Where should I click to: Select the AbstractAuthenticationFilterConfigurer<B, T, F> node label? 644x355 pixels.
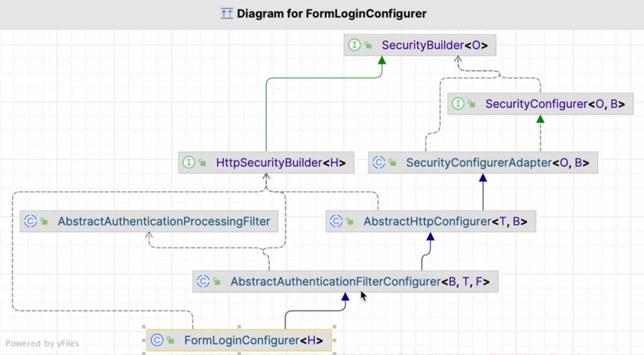(360, 282)
